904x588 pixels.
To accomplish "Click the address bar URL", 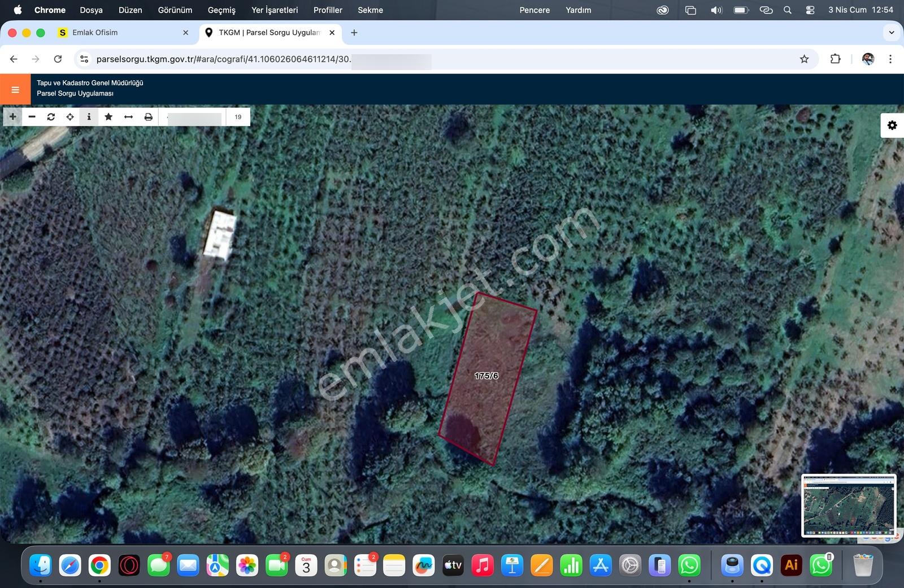I will pos(224,59).
